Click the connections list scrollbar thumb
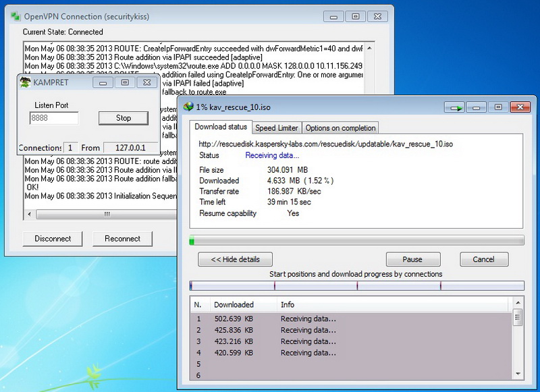The width and height of the screenshot is (540, 392). (517, 317)
